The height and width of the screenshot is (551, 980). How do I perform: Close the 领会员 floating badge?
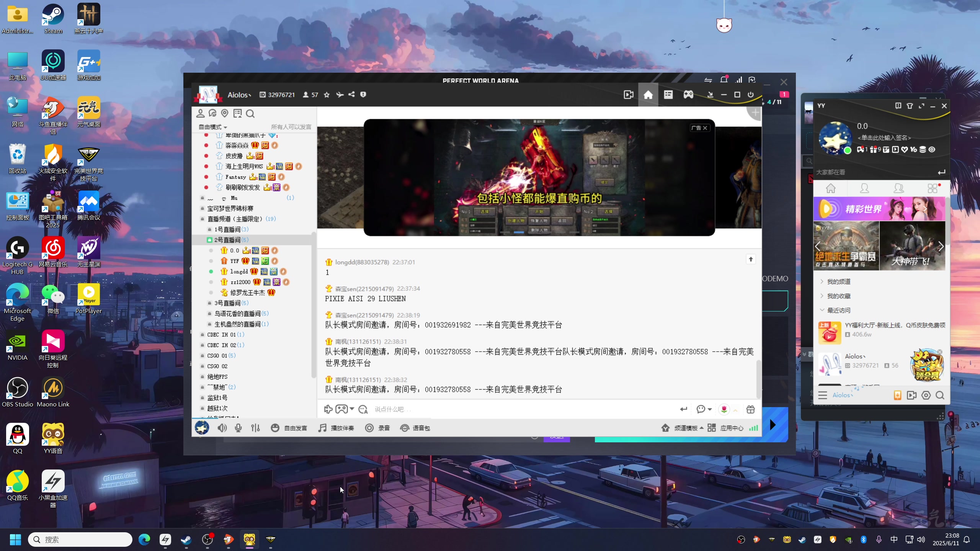pos(940,352)
